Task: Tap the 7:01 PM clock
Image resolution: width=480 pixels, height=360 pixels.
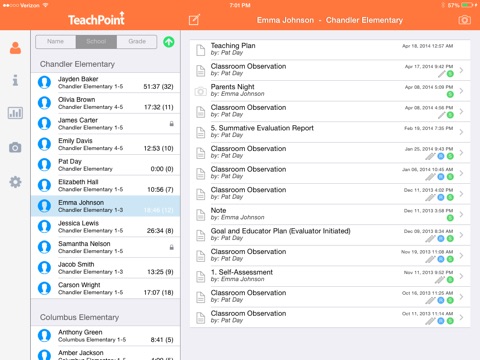Action: (x=240, y=5)
